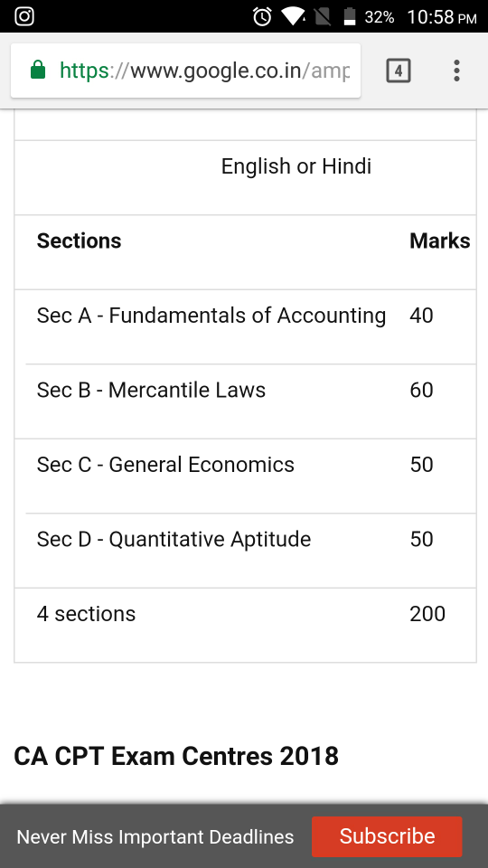488x868 pixels.
Task: Select the Sec A Fundamentals of Accounting row
Action: pyautogui.click(x=245, y=326)
